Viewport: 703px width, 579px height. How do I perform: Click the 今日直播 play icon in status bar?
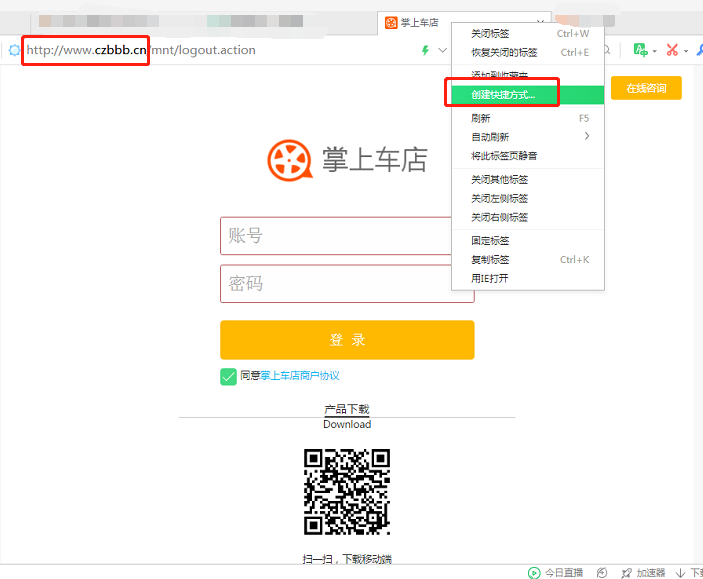(534, 572)
